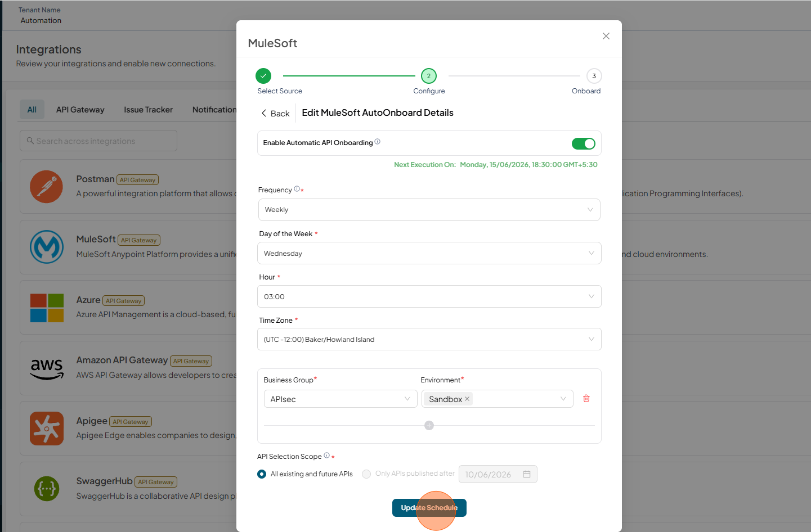Click info icon next to API Selection Scope
Viewport: 811px width, 532px height.
[326, 456]
